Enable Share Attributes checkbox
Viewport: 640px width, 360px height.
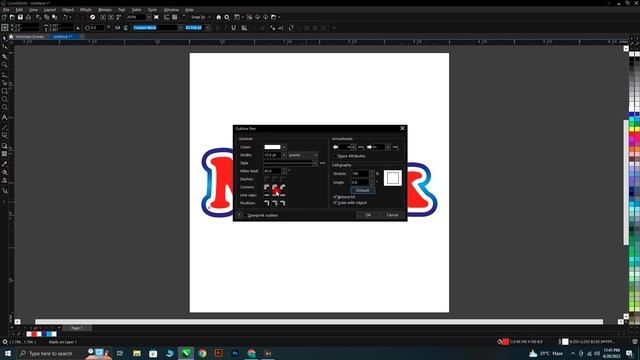coord(335,156)
